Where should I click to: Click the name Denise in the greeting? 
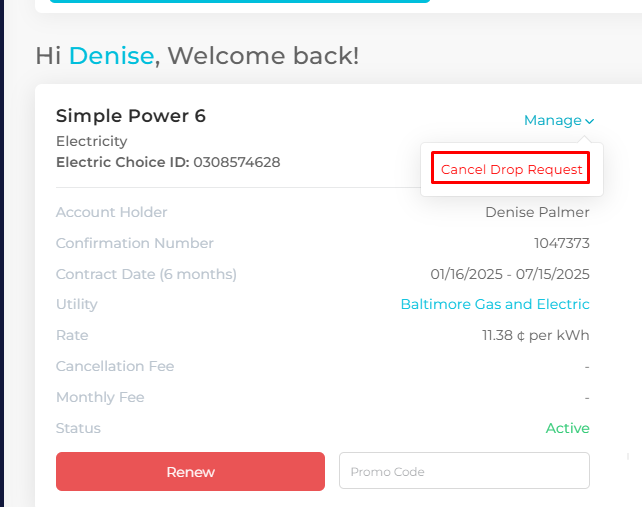(x=111, y=56)
